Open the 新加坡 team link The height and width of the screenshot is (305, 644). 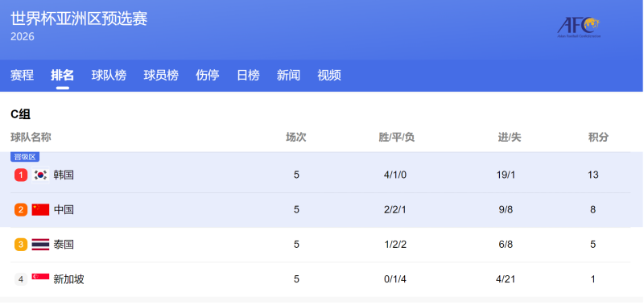[69, 279]
